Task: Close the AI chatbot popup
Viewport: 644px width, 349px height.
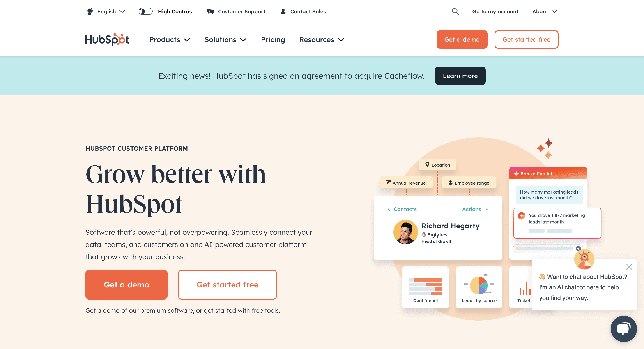Action: 629,266
